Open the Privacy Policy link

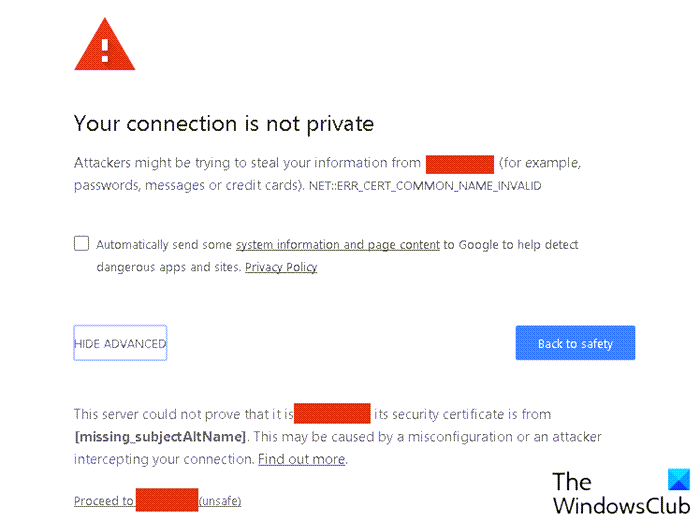click(281, 267)
